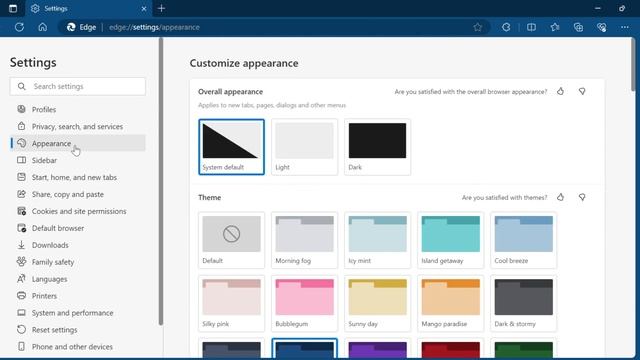Open Reset settings page
The height and width of the screenshot is (360, 640).
(x=78, y=330)
